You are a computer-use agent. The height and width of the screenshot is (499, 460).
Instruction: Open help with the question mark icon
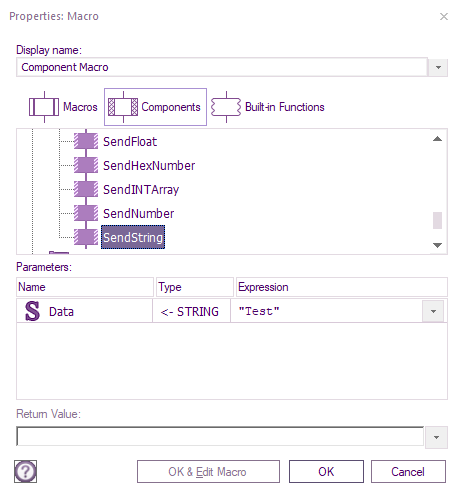pos(25,471)
